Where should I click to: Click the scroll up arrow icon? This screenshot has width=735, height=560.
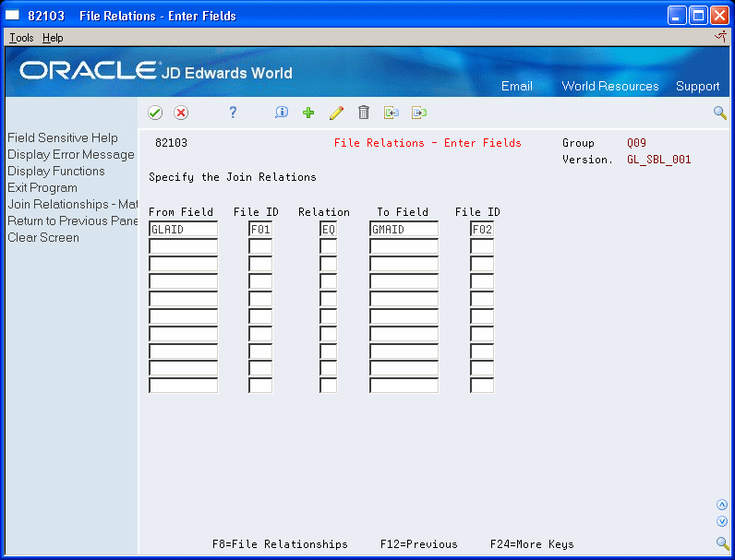tap(722, 505)
